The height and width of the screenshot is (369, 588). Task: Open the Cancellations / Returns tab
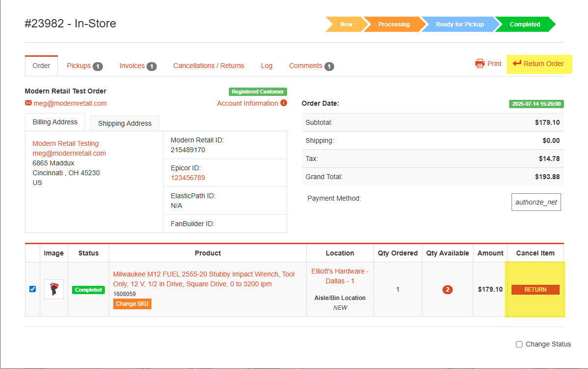coord(209,66)
